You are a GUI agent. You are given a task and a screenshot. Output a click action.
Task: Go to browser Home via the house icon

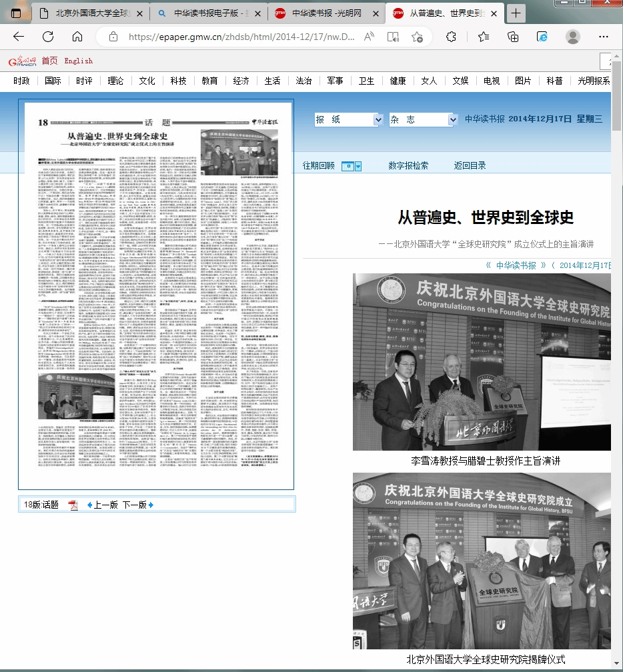point(77,37)
